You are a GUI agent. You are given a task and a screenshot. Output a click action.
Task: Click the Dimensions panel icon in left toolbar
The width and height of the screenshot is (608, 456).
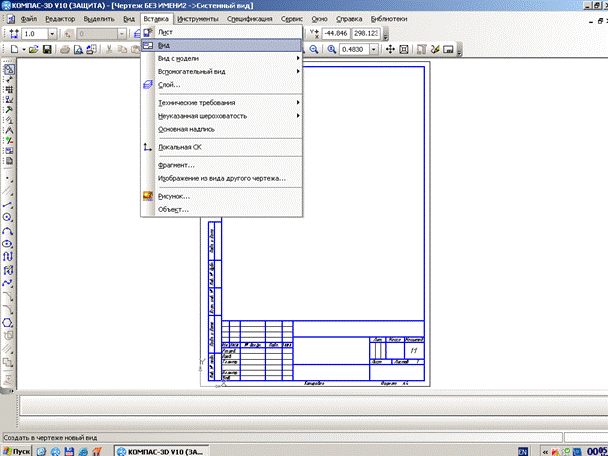9,79
